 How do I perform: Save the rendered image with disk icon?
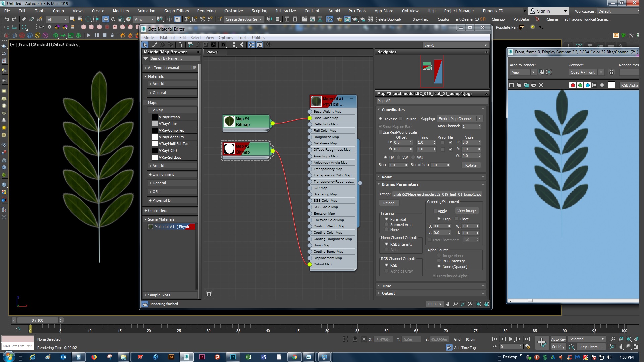[x=512, y=85]
